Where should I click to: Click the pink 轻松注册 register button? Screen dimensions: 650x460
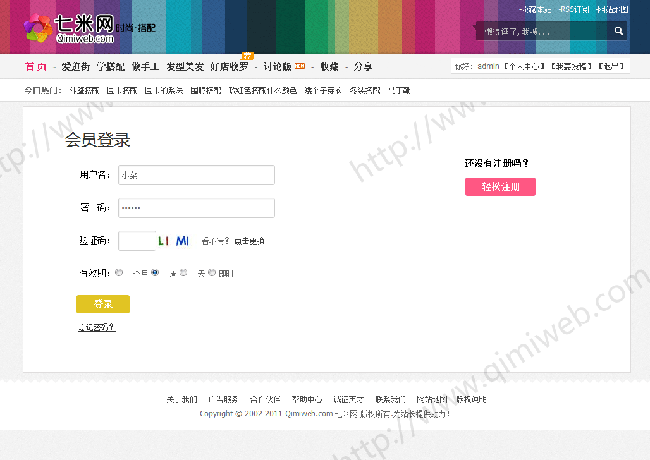coord(499,187)
